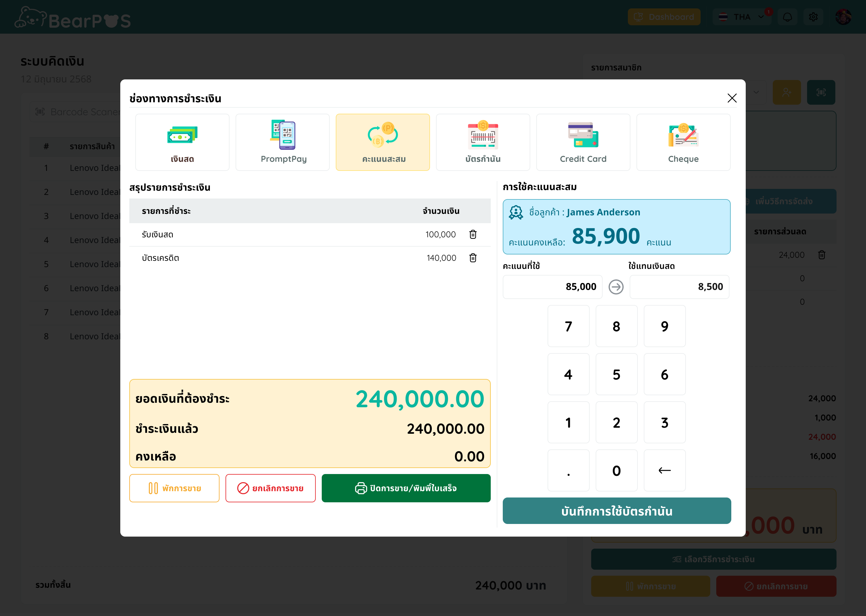
Task: Click the keypad backspace arrow key
Action: click(665, 471)
